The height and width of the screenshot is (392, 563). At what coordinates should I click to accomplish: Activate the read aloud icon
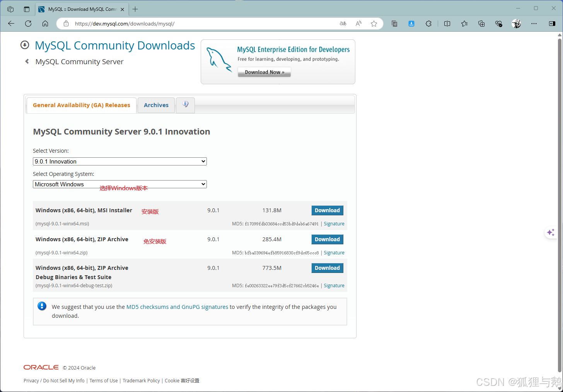click(x=358, y=24)
